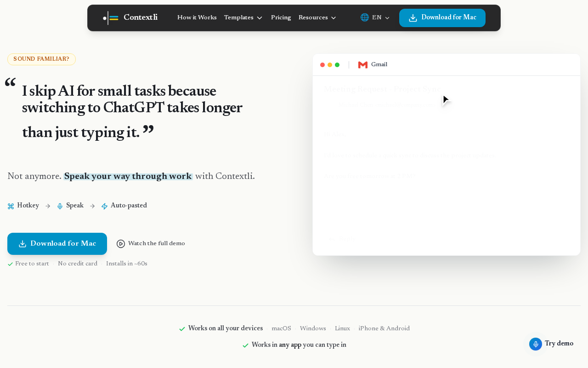Click the 'iPhone & Android' platform text
The width and height of the screenshot is (588, 368).
(x=384, y=328)
